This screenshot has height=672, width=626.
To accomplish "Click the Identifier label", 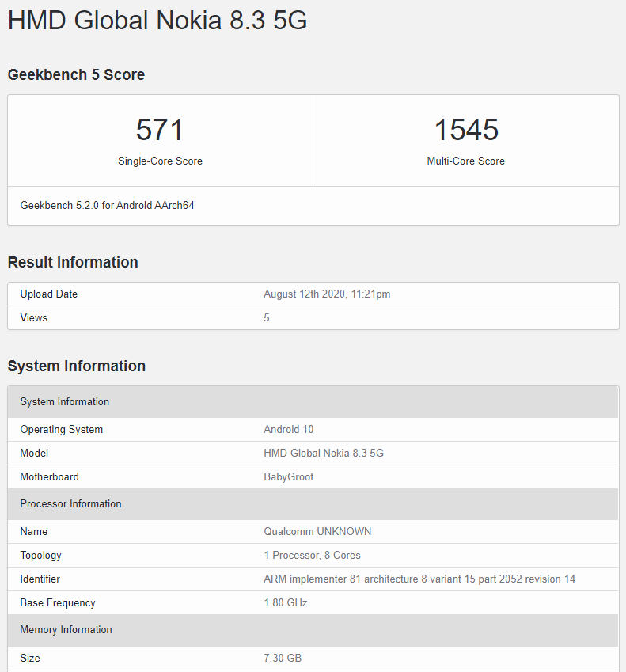I will pyautogui.click(x=40, y=579).
